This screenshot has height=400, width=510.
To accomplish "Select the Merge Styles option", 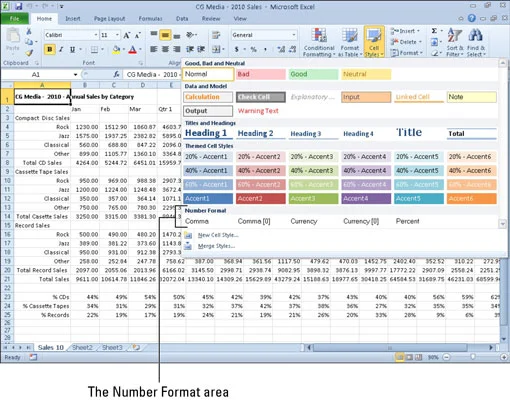I will pos(216,246).
